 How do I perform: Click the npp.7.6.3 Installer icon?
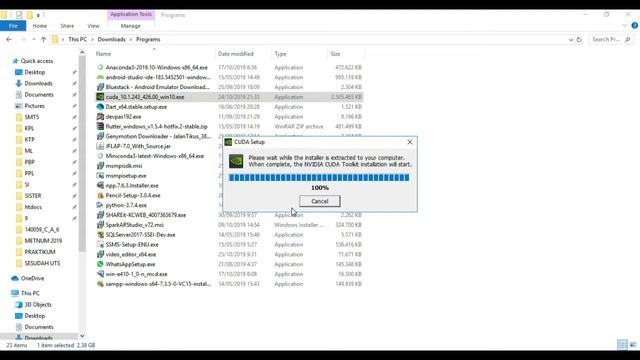[x=100, y=185]
